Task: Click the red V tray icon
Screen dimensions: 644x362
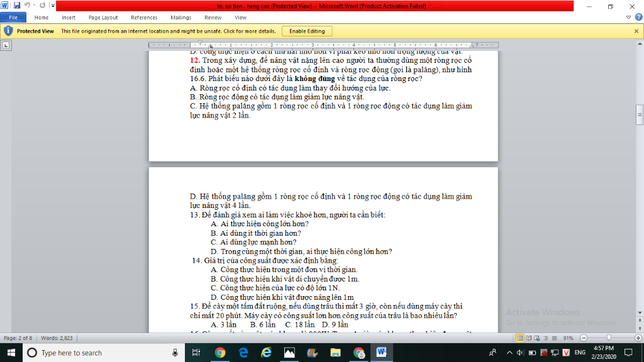Action: pyautogui.click(x=566, y=353)
